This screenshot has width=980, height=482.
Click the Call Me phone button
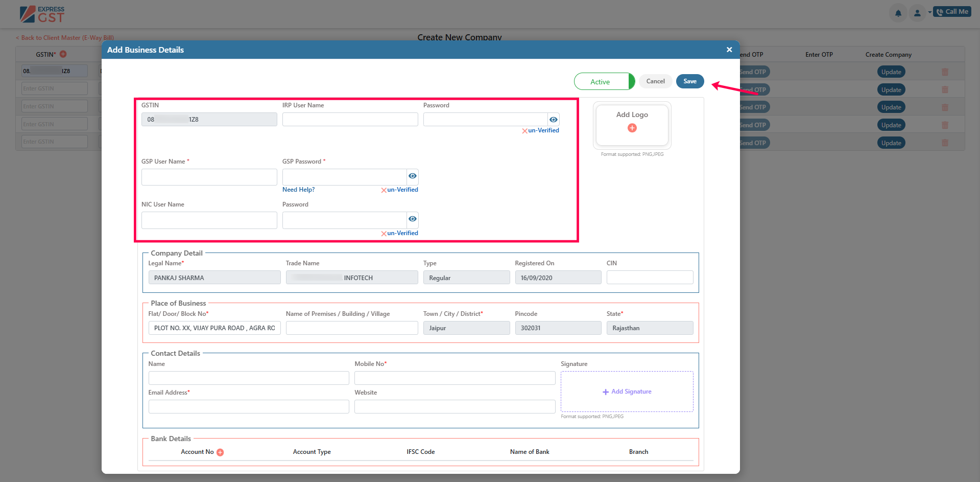click(x=952, y=12)
